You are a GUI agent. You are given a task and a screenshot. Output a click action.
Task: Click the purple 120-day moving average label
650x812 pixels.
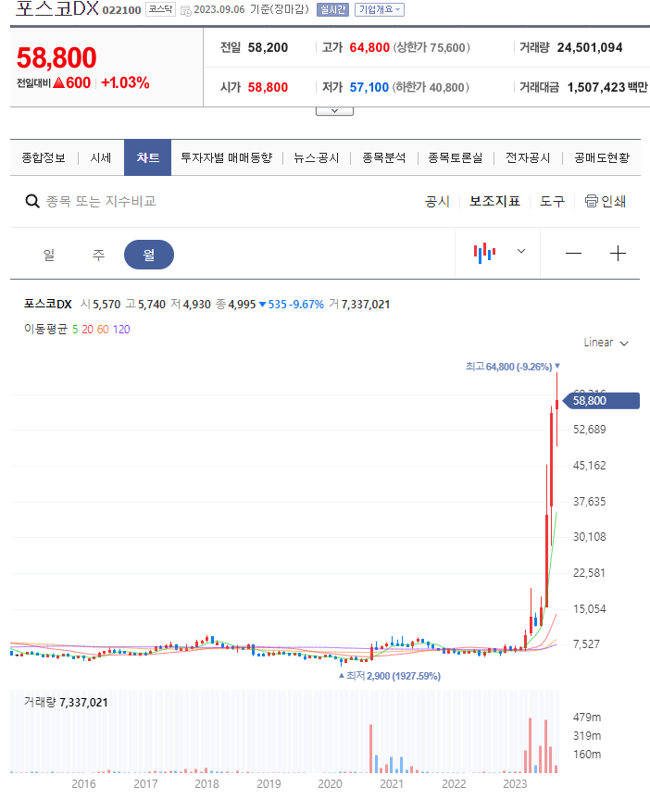[x=121, y=330]
